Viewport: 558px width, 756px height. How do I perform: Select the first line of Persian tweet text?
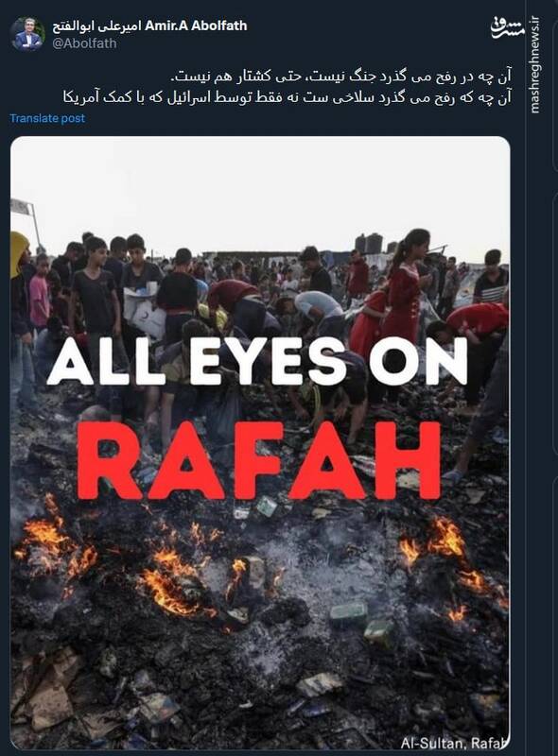341,77
